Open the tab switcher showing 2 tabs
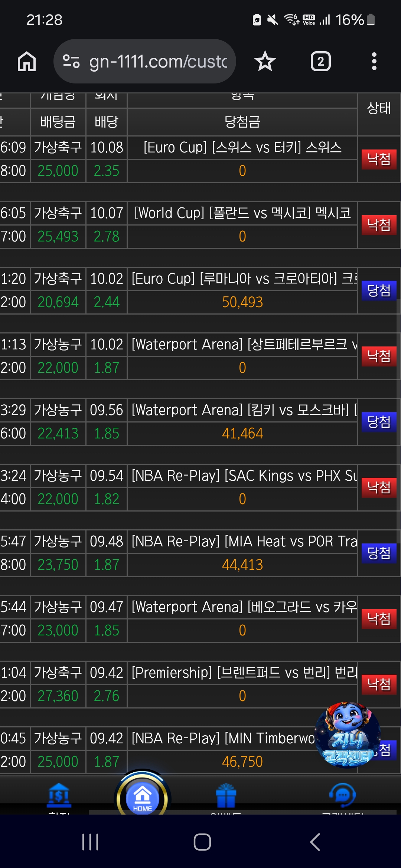 point(320,61)
